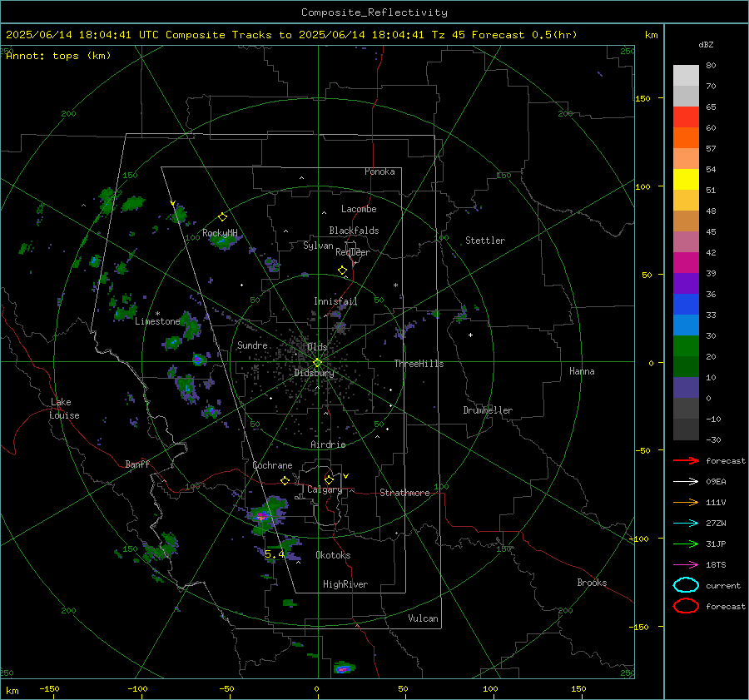Click the yellow diamond marker above Calgary

(x=329, y=479)
